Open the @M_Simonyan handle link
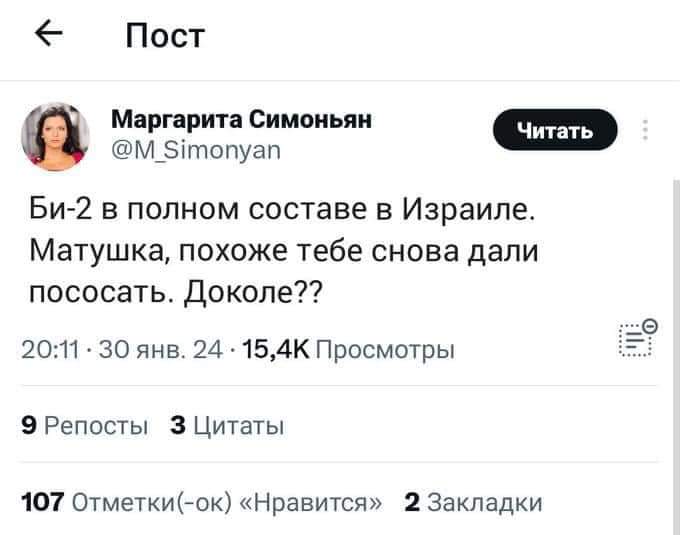Viewport: 680px width, 535px height. [x=196, y=151]
